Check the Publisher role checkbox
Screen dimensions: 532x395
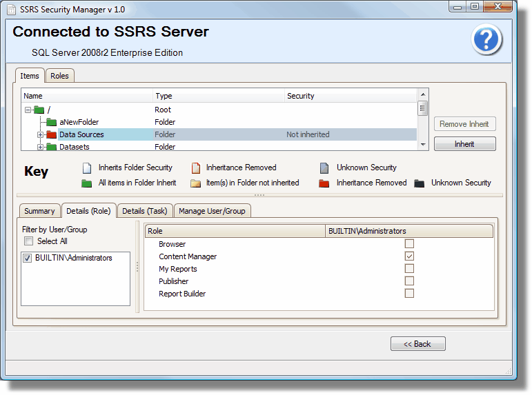point(409,281)
